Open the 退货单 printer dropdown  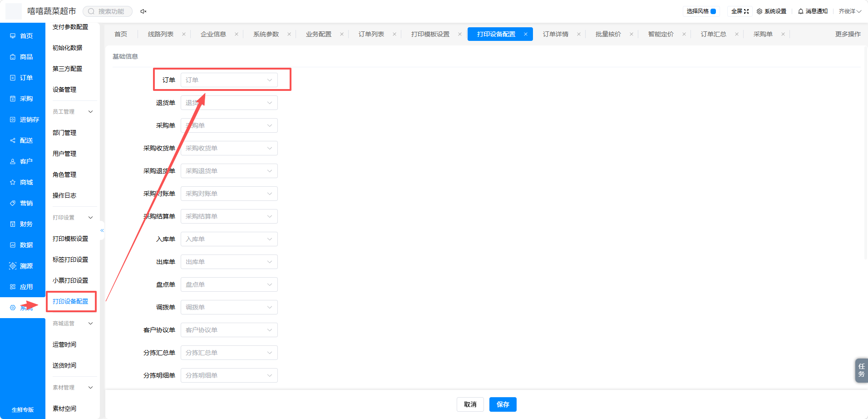229,103
